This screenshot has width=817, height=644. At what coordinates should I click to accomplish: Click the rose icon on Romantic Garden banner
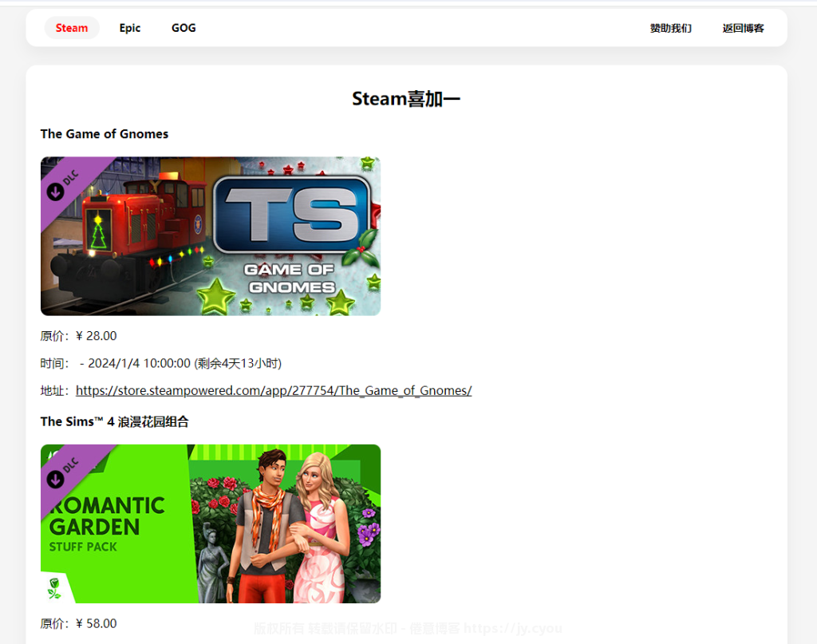[x=54, y=589]
